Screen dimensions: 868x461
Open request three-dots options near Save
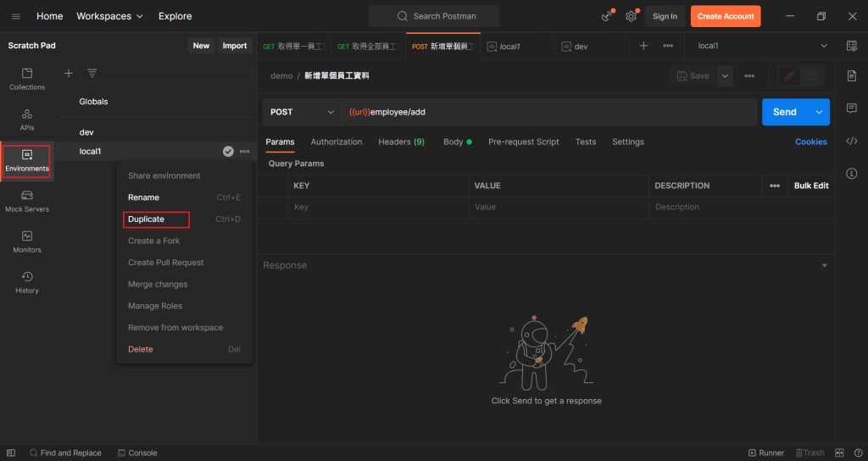(x=749, y=75)
